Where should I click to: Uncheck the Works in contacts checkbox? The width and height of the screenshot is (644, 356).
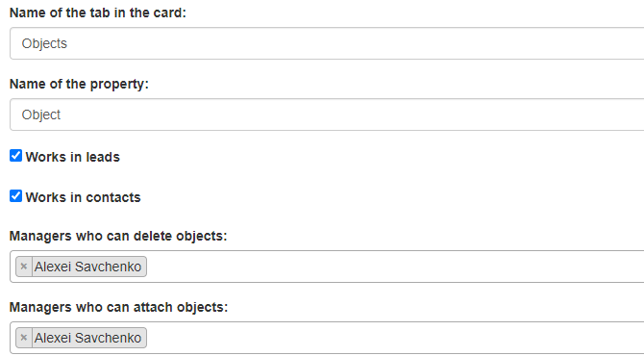point(15,196)
